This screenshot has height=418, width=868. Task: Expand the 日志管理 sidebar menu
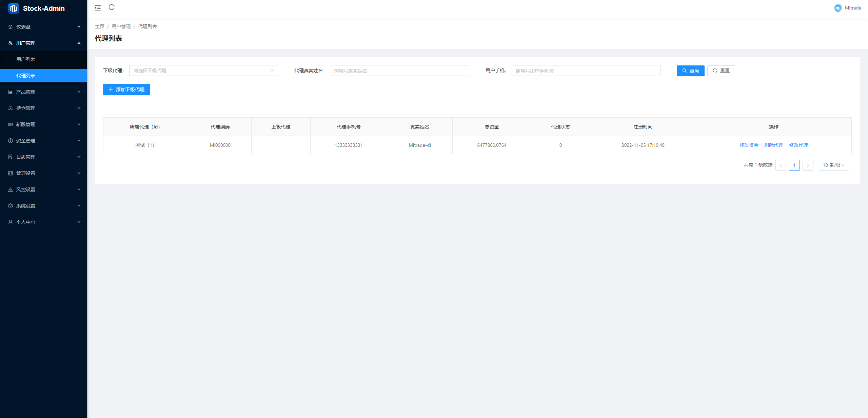pyautogui.click(x=43, y=157)
